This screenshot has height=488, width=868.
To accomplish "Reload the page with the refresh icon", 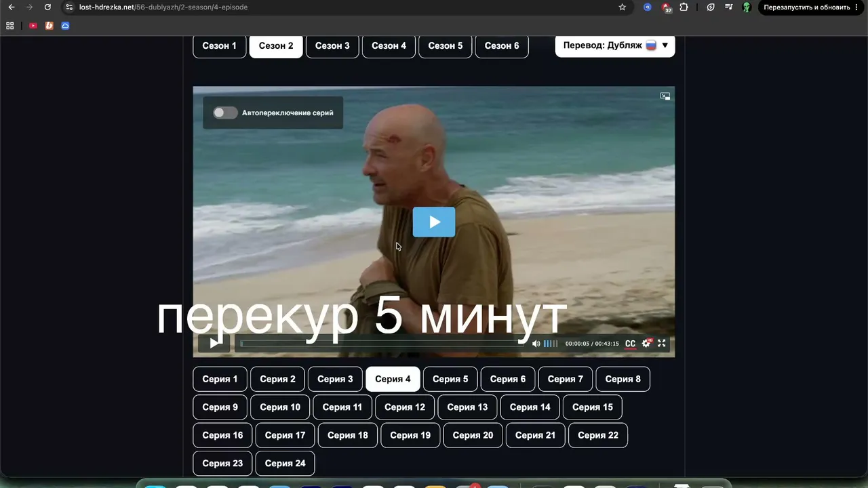I will (47, 7).
